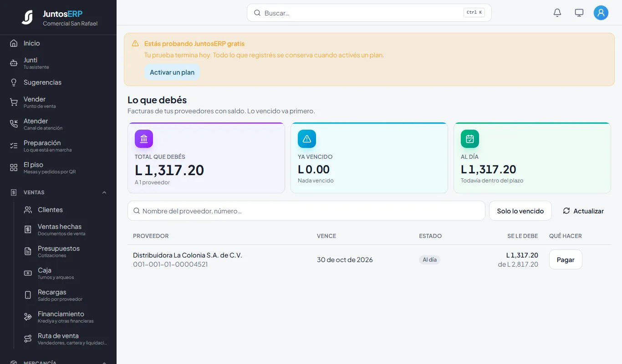The height and width of the screenshot is (364, 622).
Task: Open Presupuestos menu item
Action: click(x=65, y=252)
